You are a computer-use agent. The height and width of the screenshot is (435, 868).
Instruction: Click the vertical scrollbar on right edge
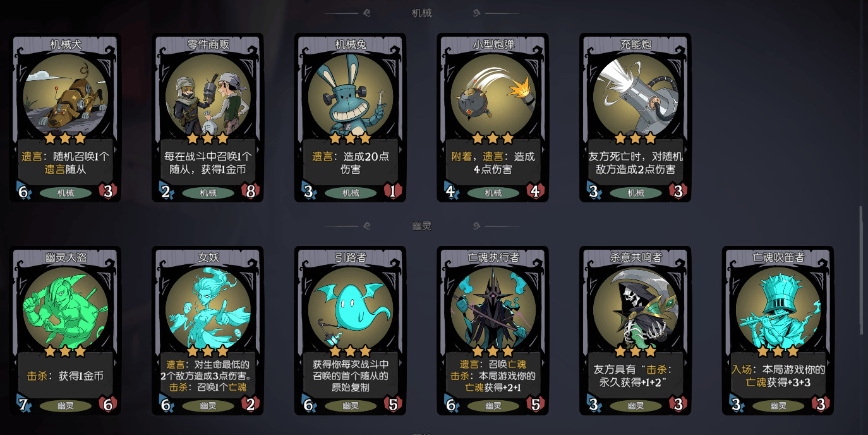860,271
